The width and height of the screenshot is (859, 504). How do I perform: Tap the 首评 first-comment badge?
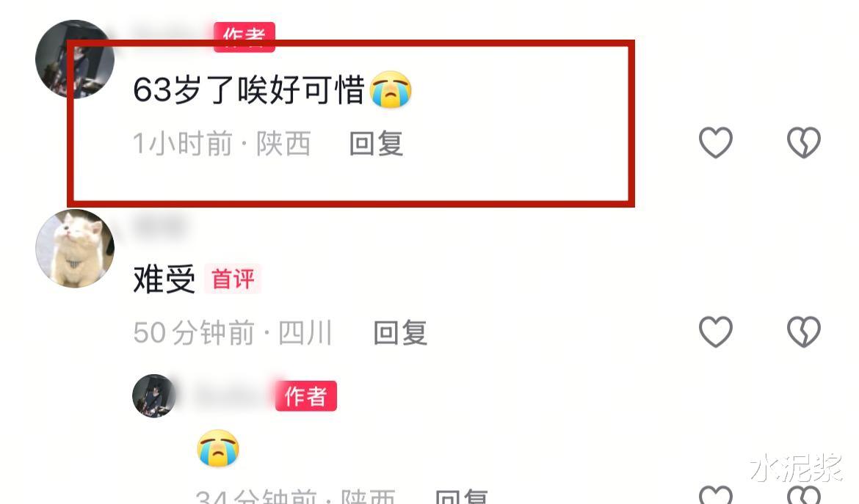[x=233, y=279]
